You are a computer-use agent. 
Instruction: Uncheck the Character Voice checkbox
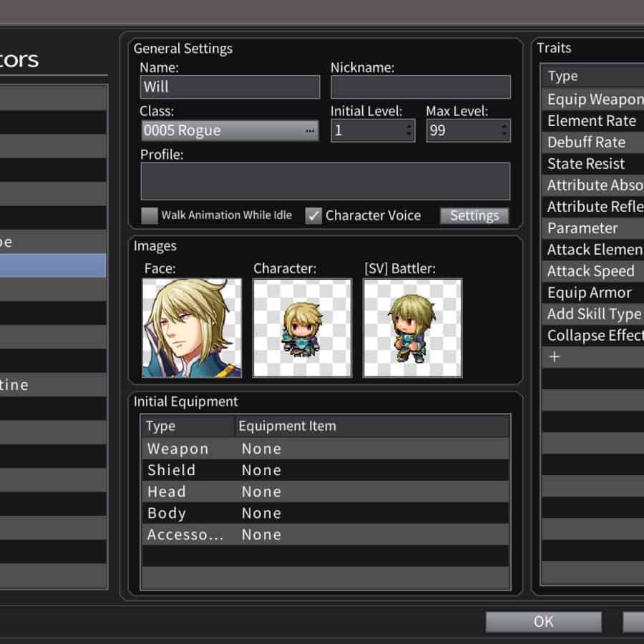313,215
